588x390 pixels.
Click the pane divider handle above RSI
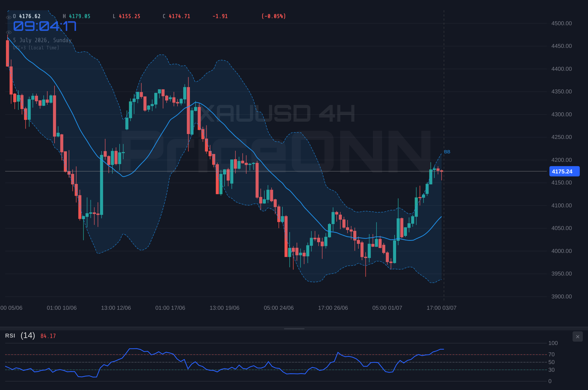pyautogui.click(x=294, y=329)
